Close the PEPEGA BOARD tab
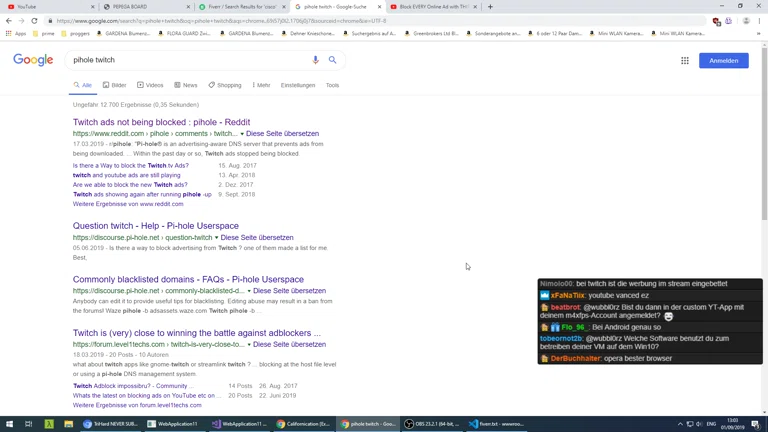768x432 pixels. (188, 7)
